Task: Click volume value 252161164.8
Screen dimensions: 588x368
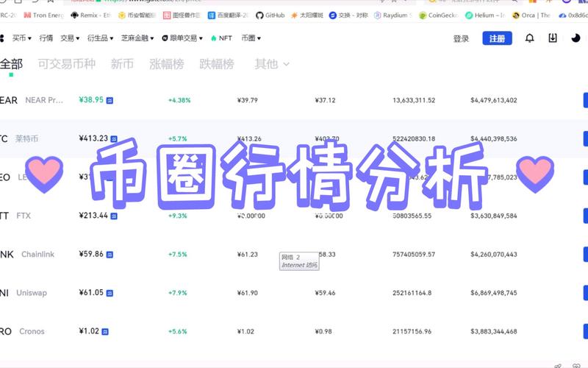Action: click(412, 293)
